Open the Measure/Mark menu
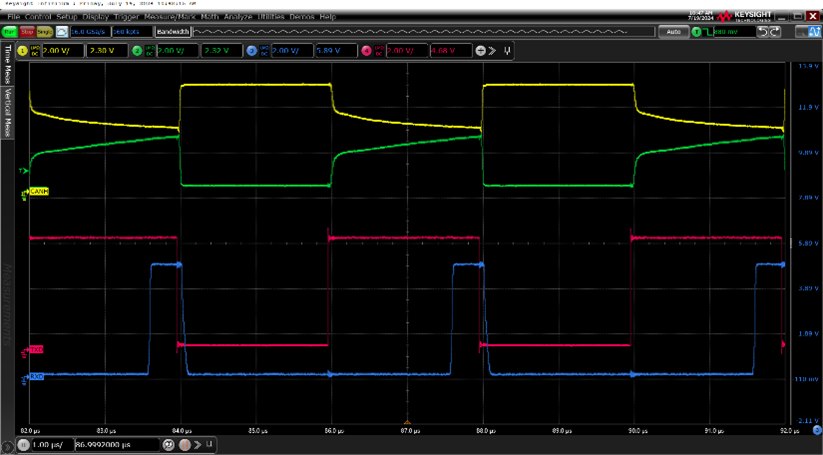Viewport: 823px width, 455px height. 167,17
